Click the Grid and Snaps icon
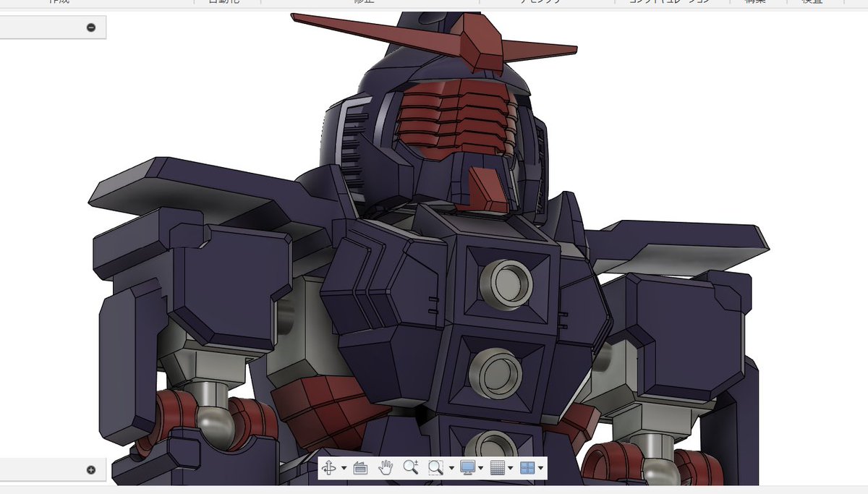 (498, 468)
